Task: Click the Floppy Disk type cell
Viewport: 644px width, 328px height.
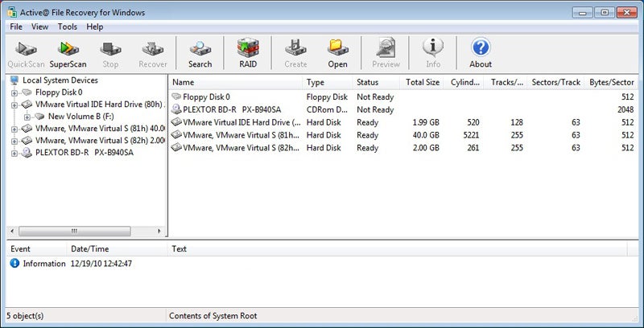Action: (327, 96)
